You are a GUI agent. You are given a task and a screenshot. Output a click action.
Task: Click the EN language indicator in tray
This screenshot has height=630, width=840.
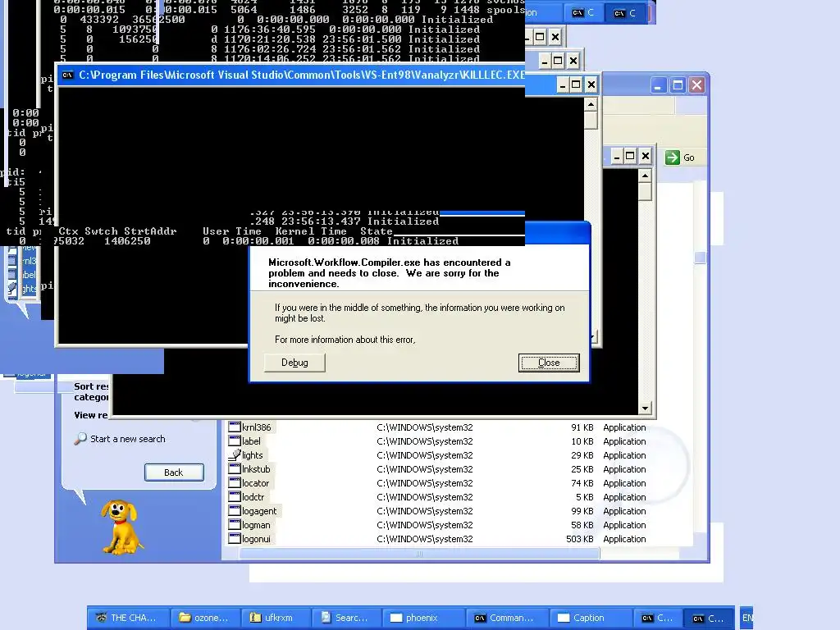(746, 618)
